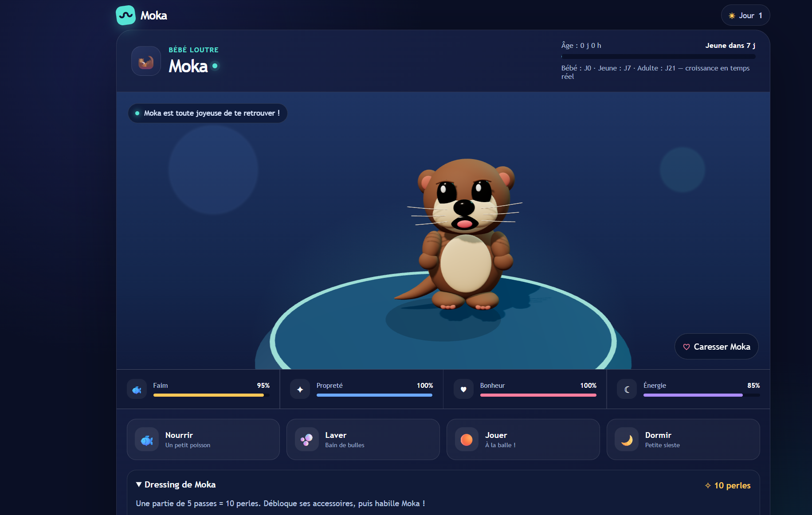Click the 10 perles counter
This screenshot has height=515, width=812.
[728, 485]
